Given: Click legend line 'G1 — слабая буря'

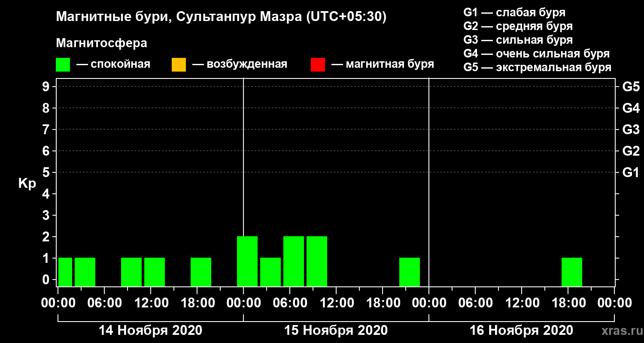Looking at the screenshot, I should click(514, 12).
